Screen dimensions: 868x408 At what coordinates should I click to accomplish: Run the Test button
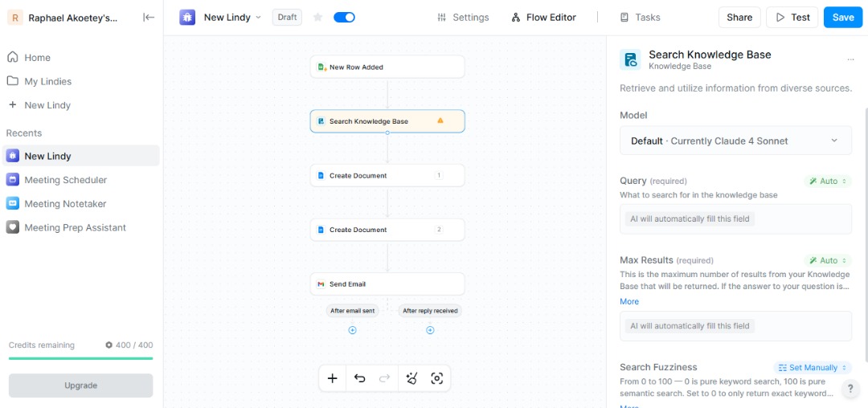click(792, 17)
